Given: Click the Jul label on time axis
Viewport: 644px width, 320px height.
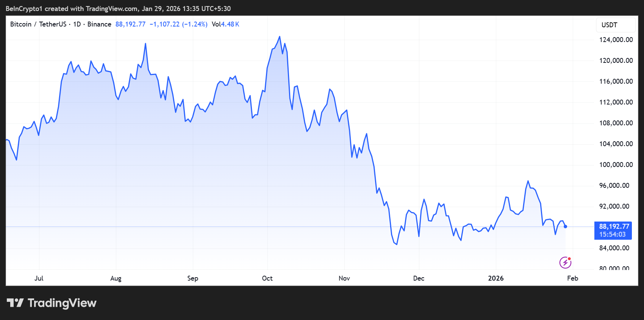Looking at the screenshot, I should tap(39, 278).
